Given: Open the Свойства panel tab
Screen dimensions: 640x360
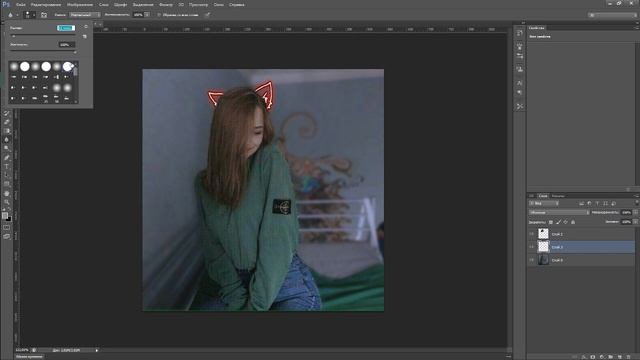Looking at the screenshot, I should (537, 28).
